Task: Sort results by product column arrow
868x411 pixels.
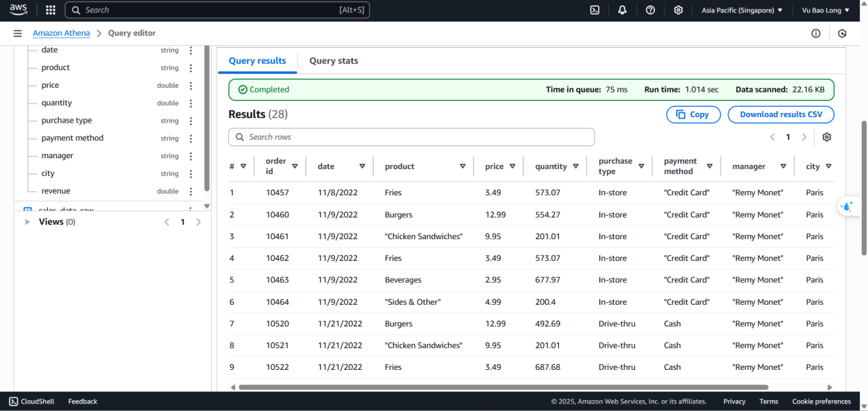Action: pyautogui.click(x=462, y=166)
